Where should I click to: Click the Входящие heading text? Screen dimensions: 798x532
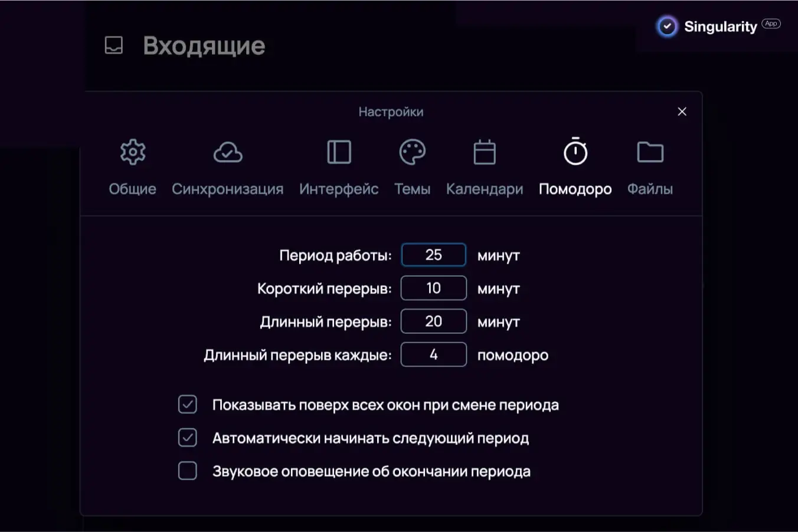pyautogui.click(x=204, y=46)
